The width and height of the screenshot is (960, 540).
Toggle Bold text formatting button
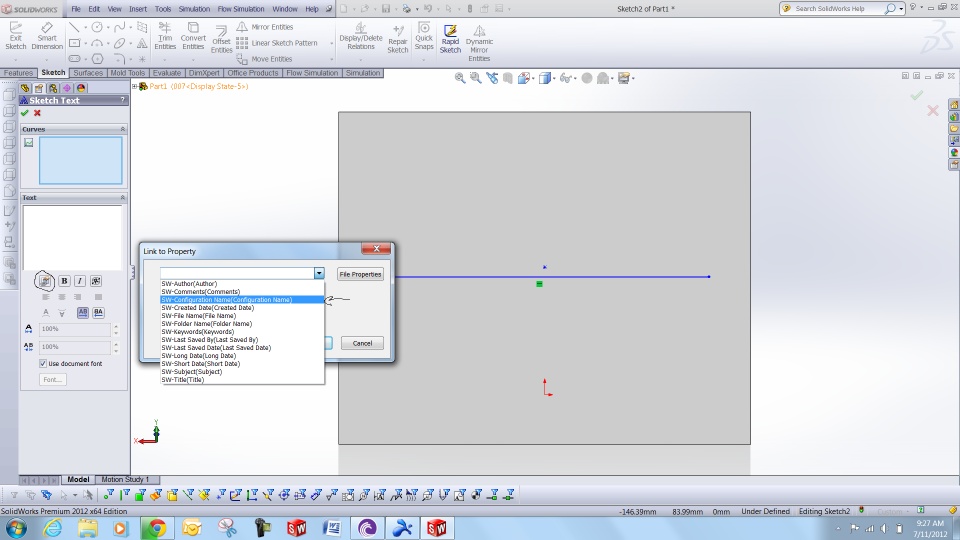pyautogui.click(x=64, y=281)
